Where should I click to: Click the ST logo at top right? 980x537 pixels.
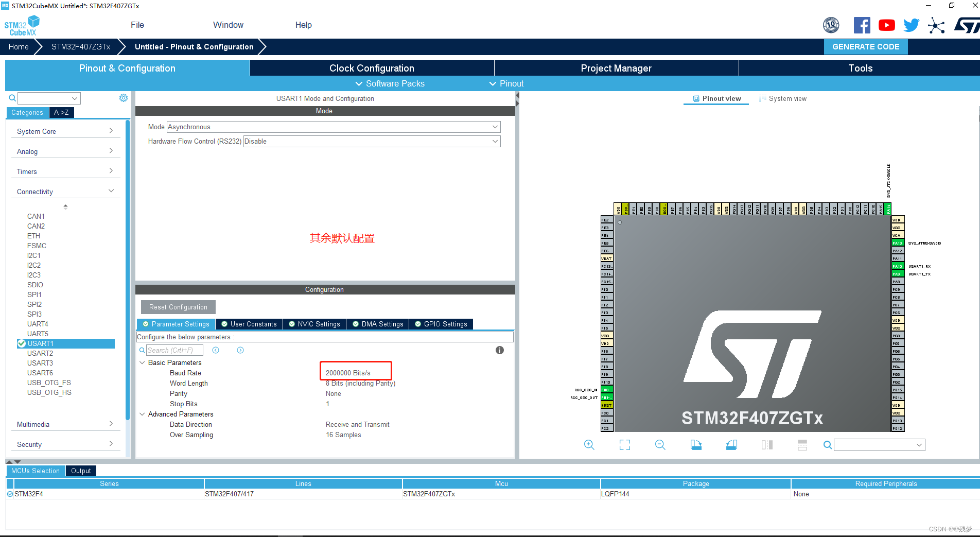pyautogui.click(x=967, y=25)
